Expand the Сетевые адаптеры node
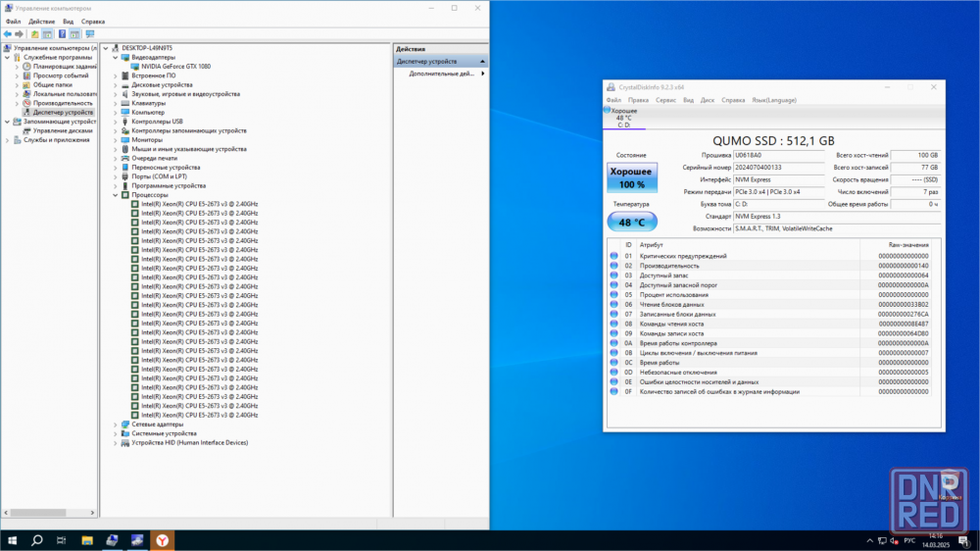The width and height of the screenshot is (980, 551). click(116, 425)
